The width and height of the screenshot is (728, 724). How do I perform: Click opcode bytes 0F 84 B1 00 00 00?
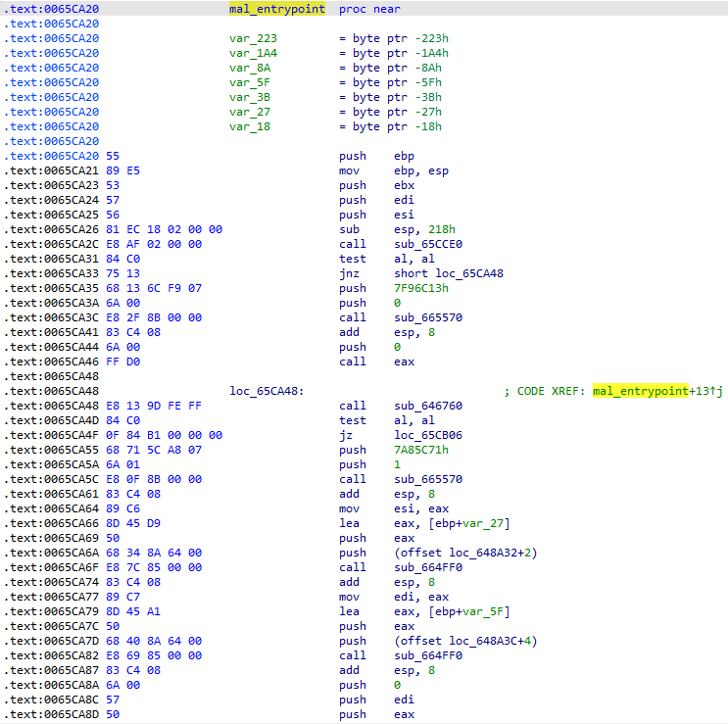[x=165, y=435]
